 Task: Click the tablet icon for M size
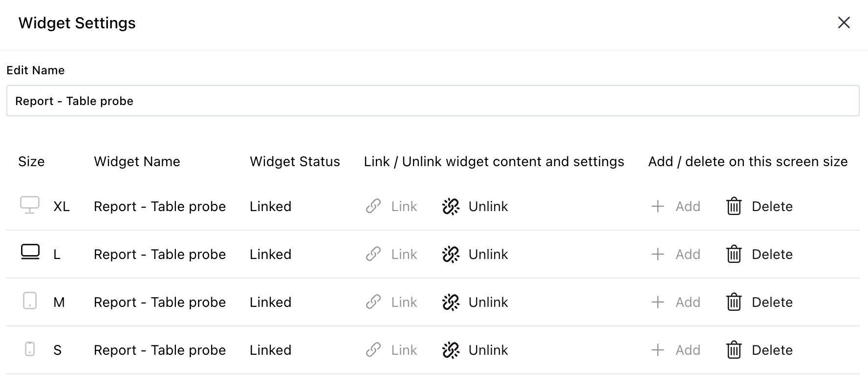(x=30, y=301)
